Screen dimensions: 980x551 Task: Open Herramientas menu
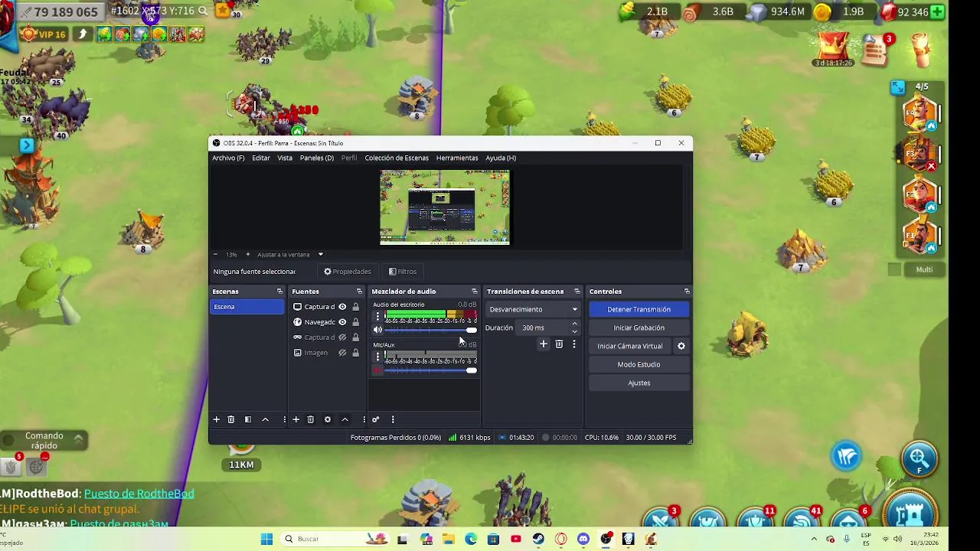pyautogui.click(x=457, y=158)
